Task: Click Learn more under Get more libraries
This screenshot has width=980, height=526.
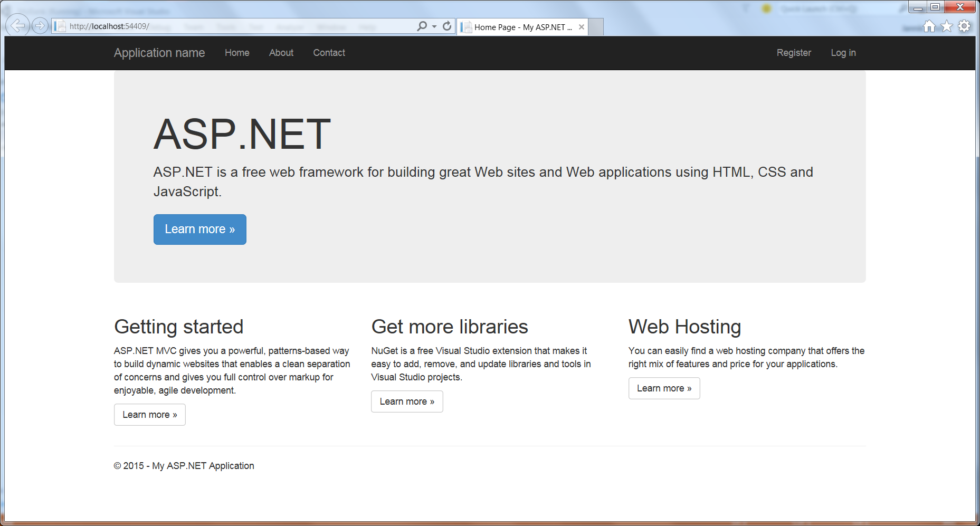Action: coord(407,401)
